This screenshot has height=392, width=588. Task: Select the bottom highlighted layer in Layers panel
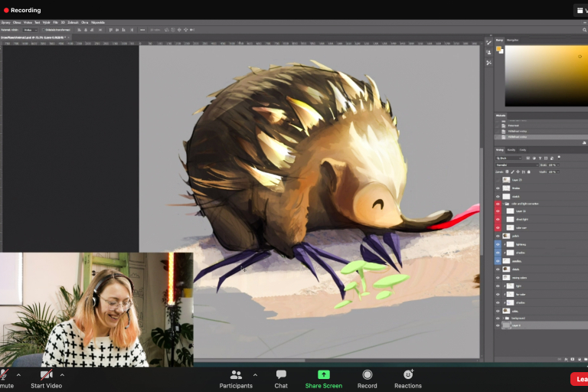(536, 325)
